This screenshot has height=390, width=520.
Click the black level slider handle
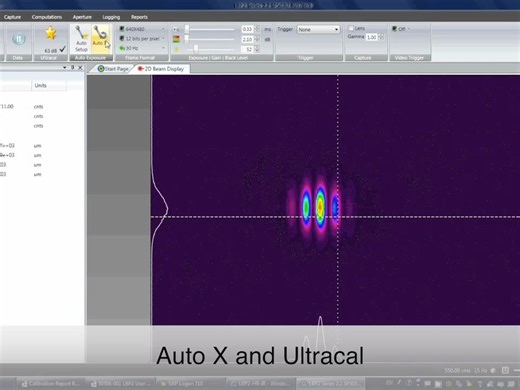pos(196,49)
